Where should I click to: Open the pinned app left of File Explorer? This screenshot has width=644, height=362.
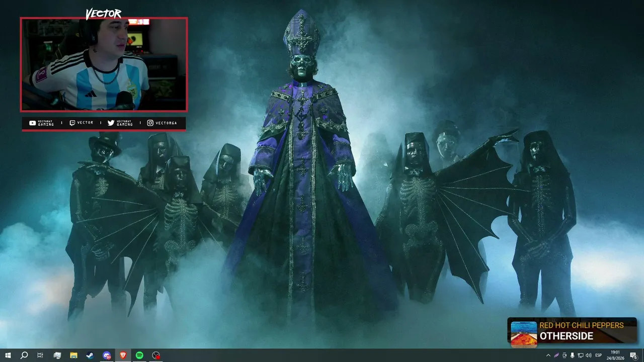pos(57,355)
